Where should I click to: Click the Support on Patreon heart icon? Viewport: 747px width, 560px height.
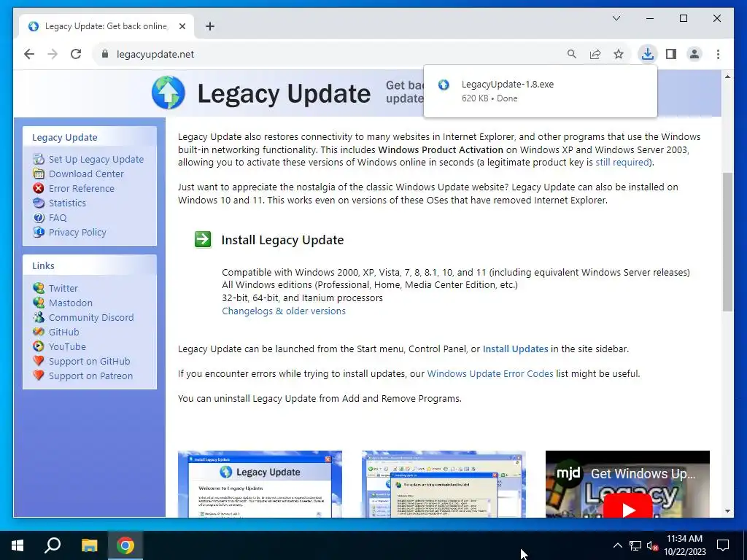coord(39,376)
